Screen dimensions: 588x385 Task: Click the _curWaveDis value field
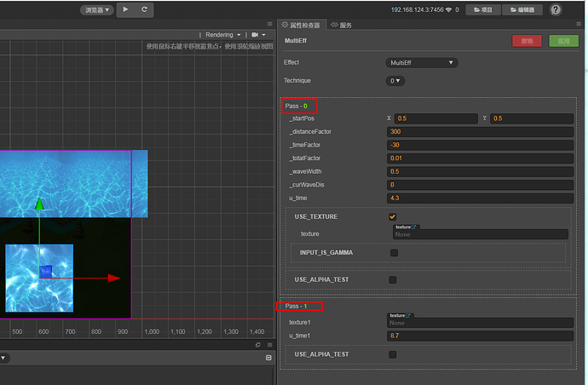(x=480, y=185)
